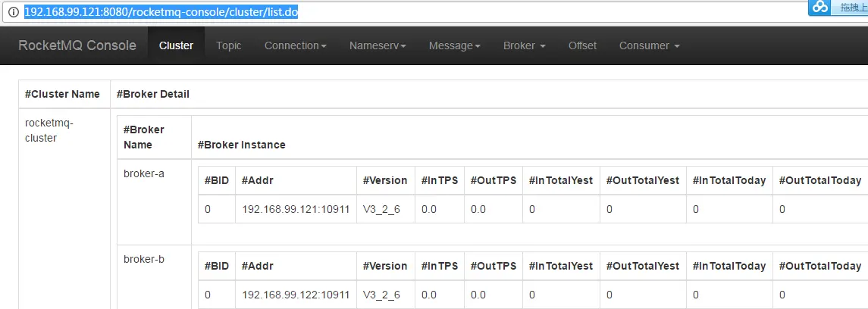
Task: Click #InTotalYest header in broker-a table
Action: tap(561, 180)
